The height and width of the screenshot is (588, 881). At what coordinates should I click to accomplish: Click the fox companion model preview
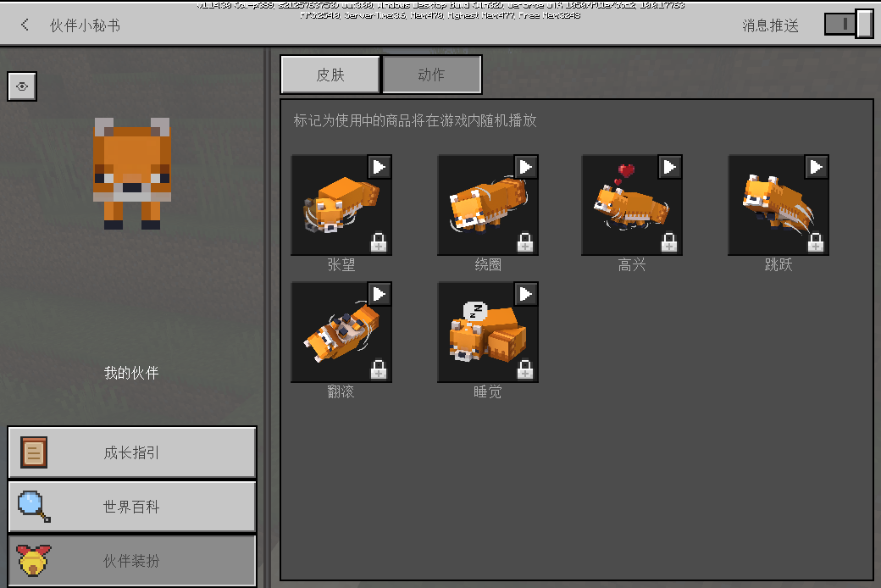pyautogui.click(x=132, y=173)
